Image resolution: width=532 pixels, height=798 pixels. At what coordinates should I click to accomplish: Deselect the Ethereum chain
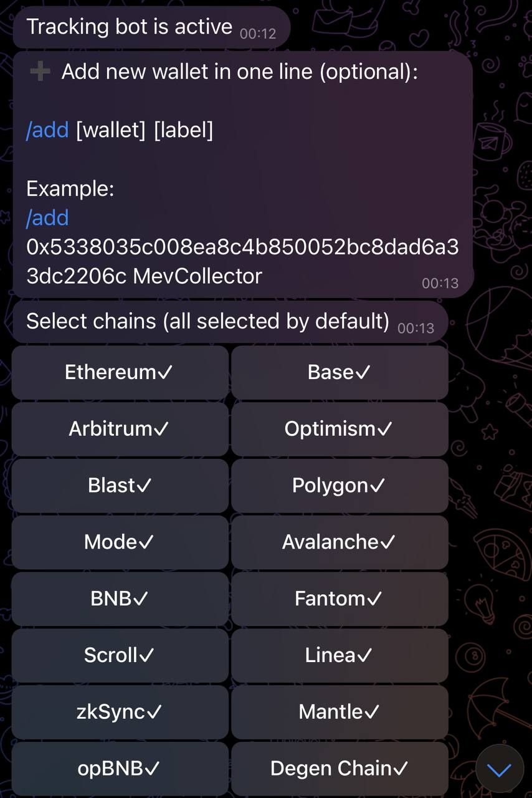point(119,372)
